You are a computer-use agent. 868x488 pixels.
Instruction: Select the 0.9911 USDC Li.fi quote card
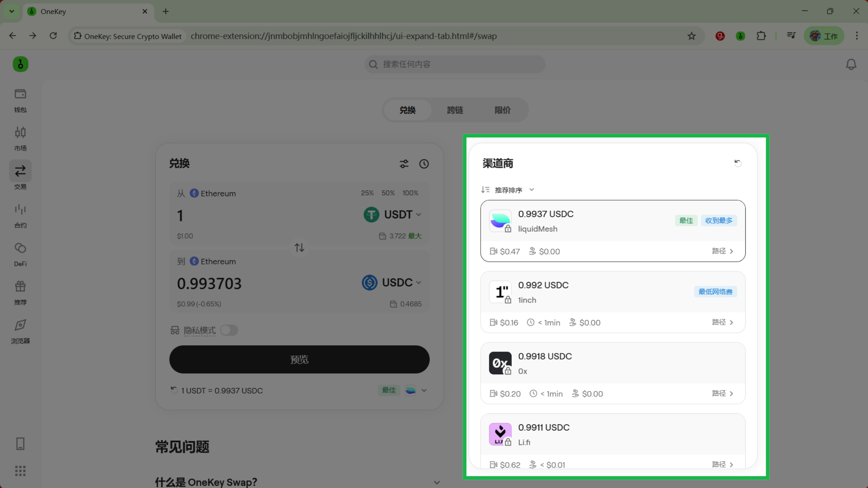click(x=613, y=441)
